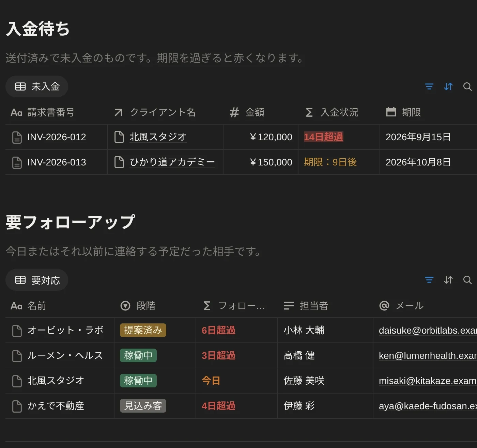Open the 北風スタジオ client relation link

point(158,137)
